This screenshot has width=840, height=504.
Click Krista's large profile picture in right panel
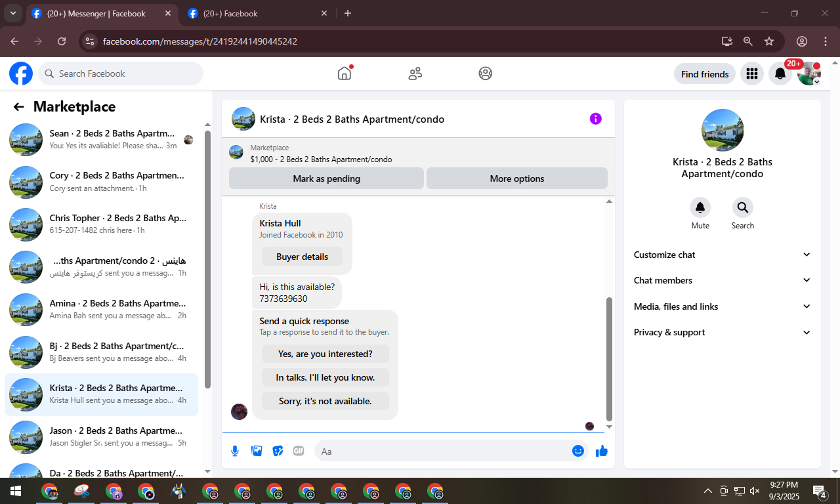click(723, 130)
